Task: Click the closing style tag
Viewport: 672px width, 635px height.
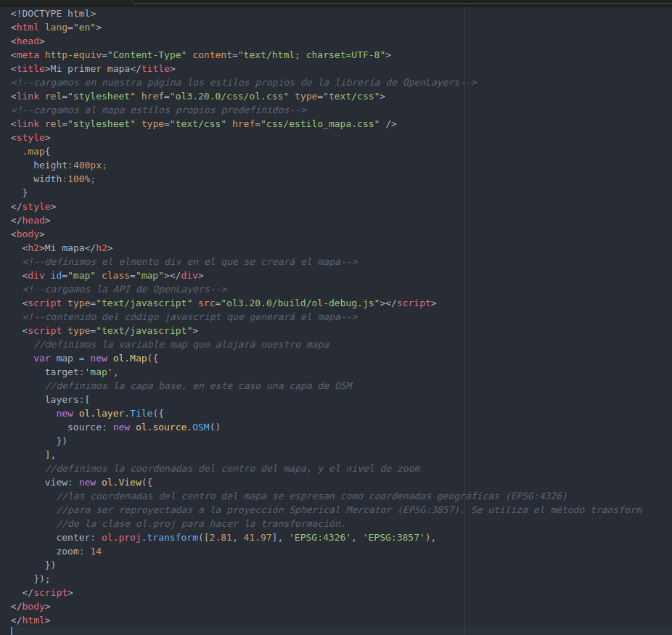Action: point(33,207)
